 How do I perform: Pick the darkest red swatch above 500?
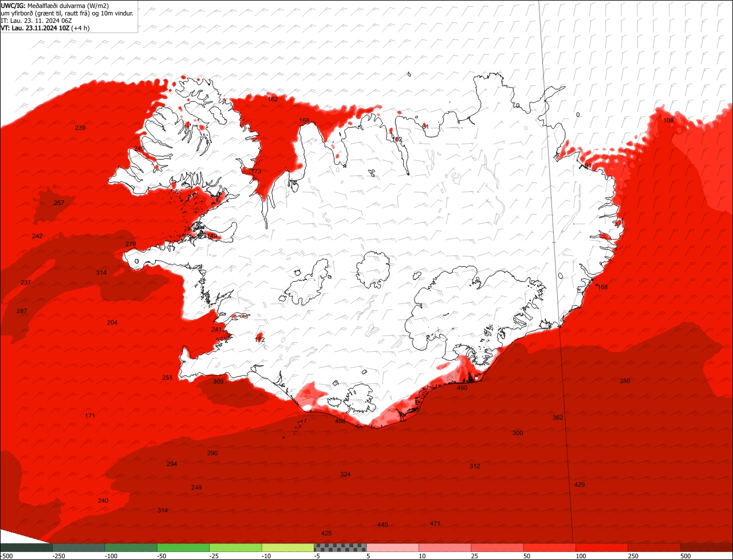coord(707,547)
